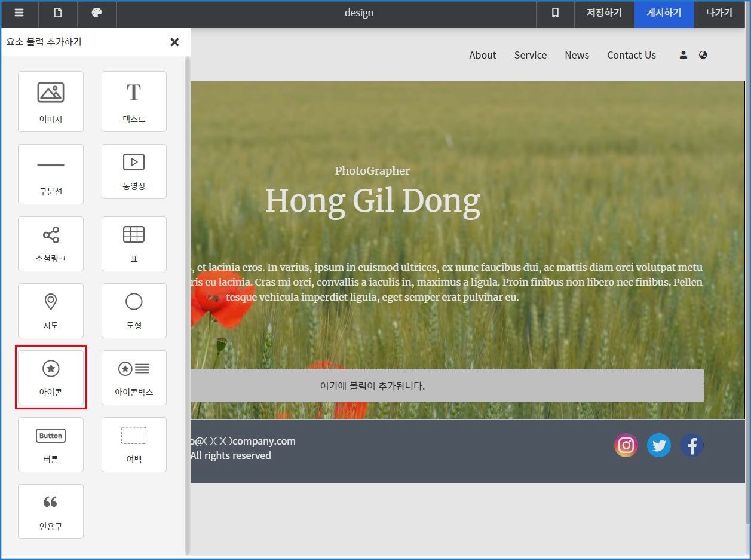
Task: Add an 이미지 (image) block
Action: point(51,101)
